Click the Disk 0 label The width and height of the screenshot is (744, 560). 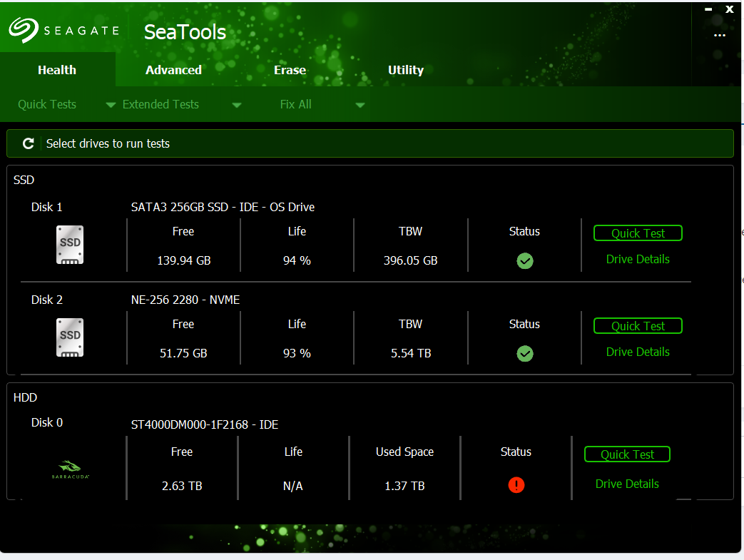pos(46,422)
